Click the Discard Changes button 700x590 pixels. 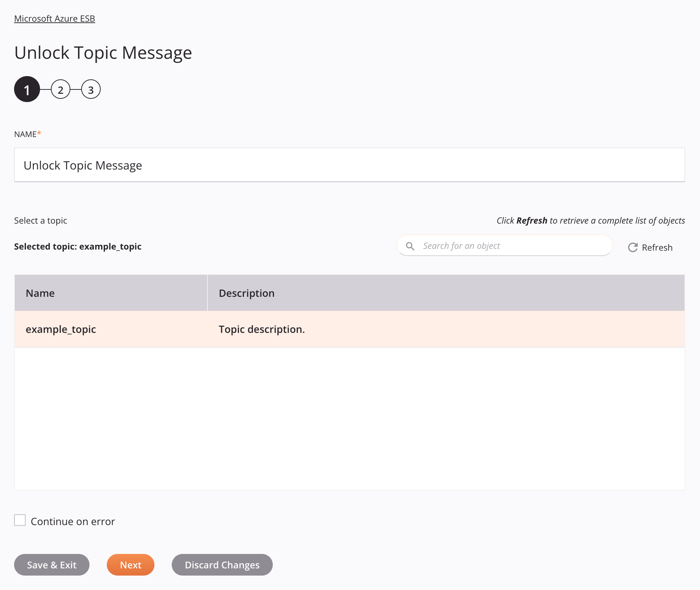pos(222,565)
